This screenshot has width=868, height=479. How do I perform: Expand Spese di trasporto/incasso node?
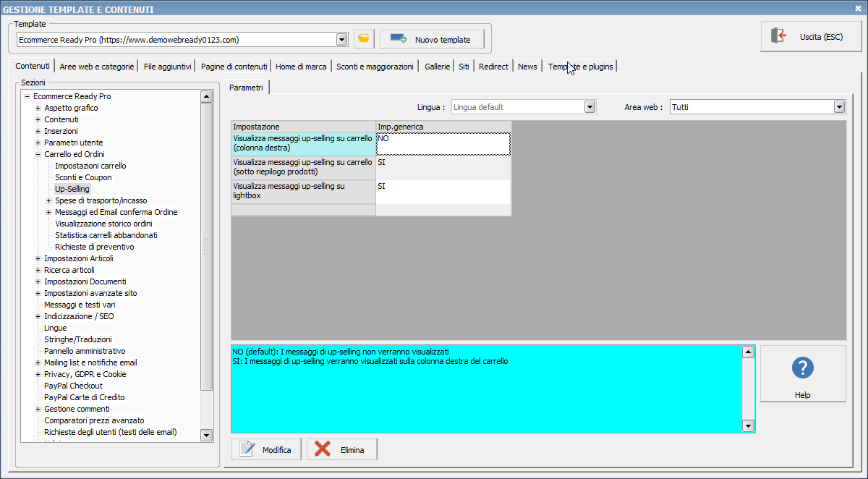point(48,200)
